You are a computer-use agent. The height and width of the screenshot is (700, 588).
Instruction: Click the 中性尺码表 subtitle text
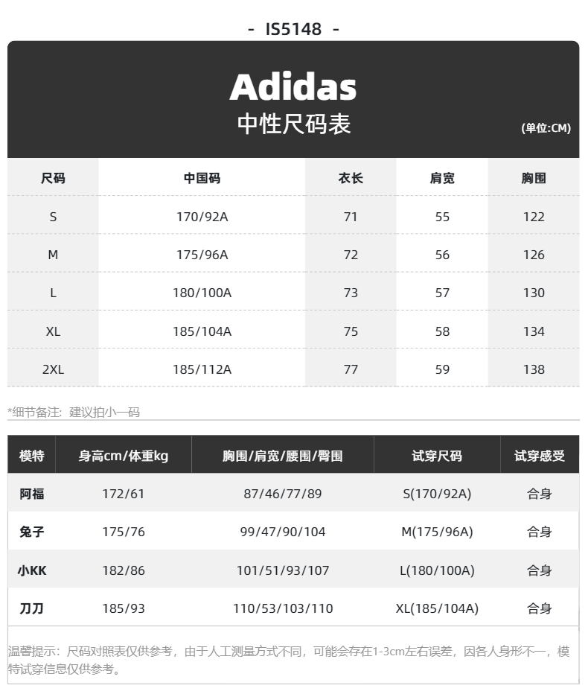(293, 124)
